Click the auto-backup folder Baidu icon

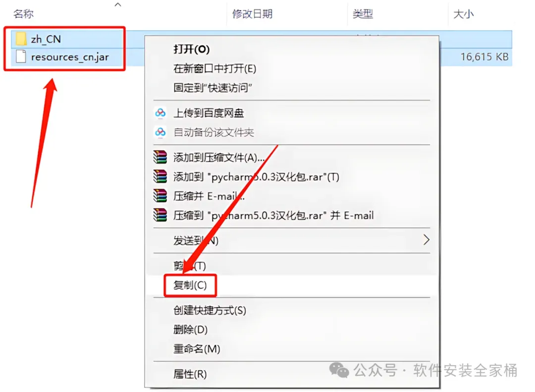click(x=160, y=132)
